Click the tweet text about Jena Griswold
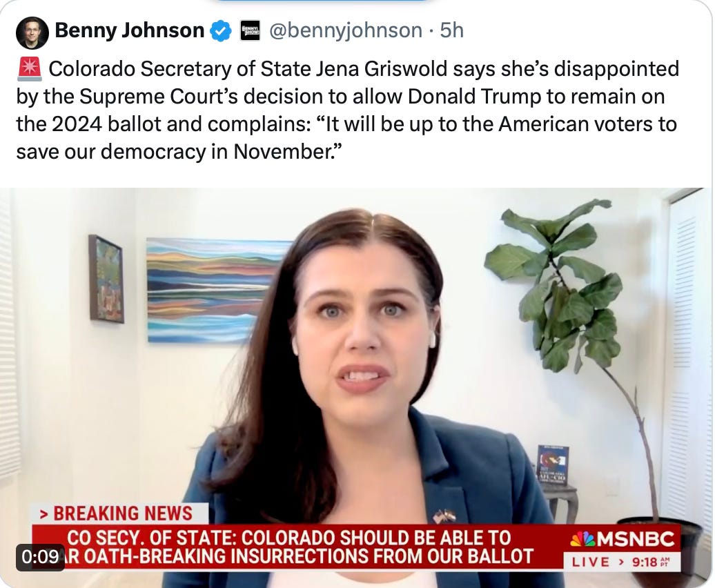 pos(347,110)
